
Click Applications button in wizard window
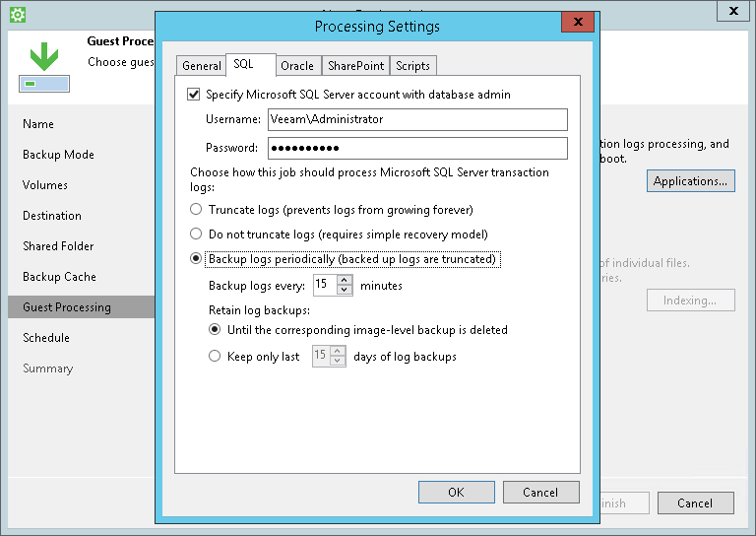point(690,181)
